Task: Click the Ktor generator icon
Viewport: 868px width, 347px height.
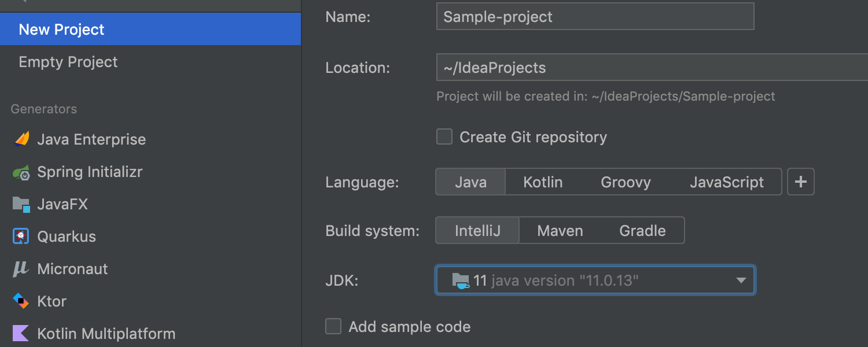Action: [21, 301]
